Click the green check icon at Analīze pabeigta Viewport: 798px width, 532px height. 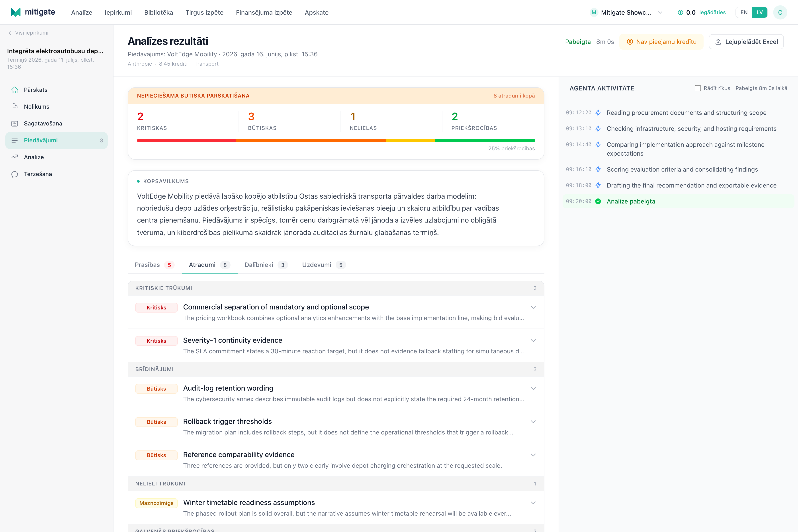coord(598,201)
